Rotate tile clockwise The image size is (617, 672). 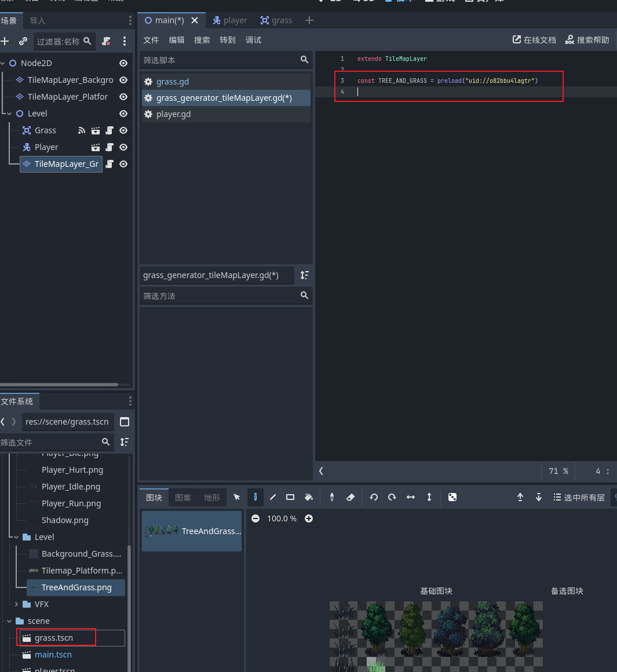tap(392, 497)
